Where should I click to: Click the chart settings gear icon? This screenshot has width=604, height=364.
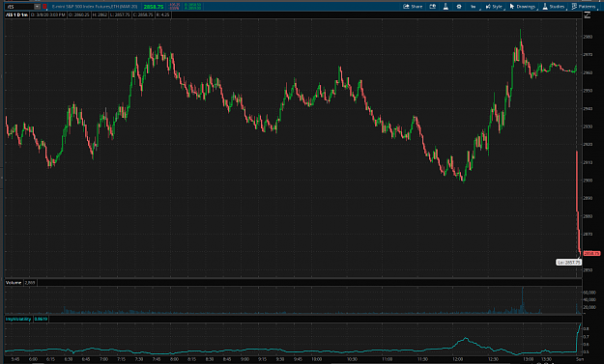[x=459, y=7]
